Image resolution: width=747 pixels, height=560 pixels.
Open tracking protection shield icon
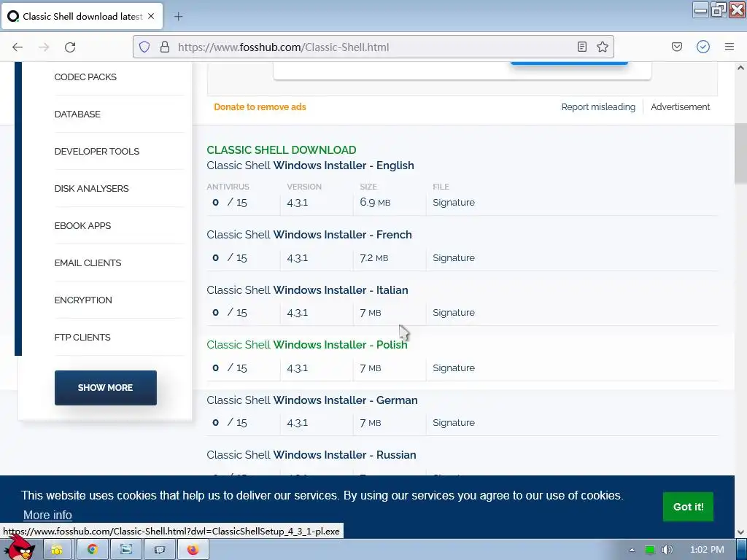144,47
